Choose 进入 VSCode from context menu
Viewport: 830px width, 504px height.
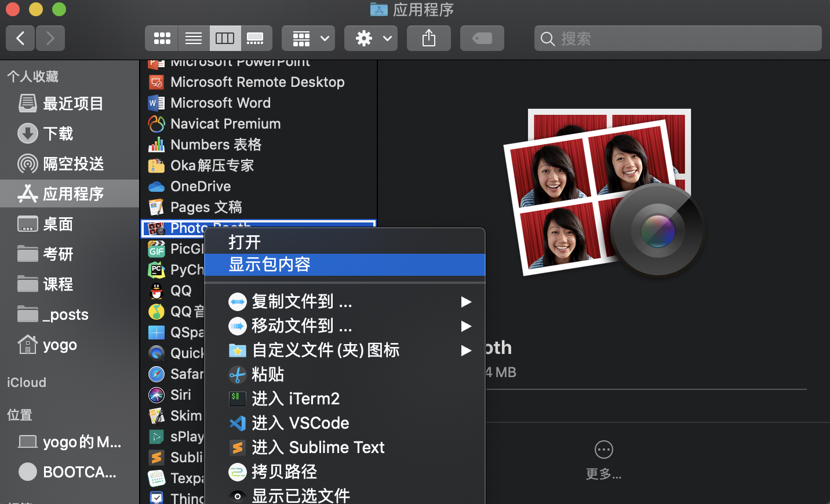(x=345, y=423)
